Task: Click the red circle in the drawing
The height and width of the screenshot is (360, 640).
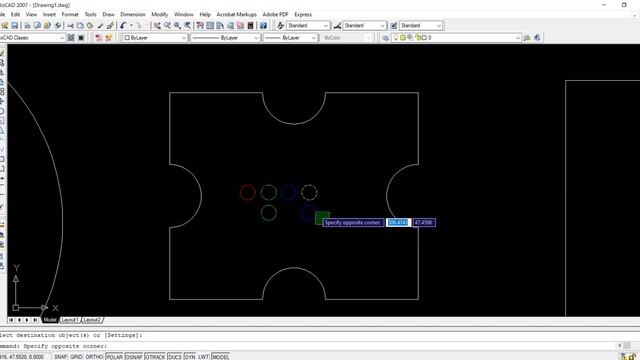Action: coord(248,192)
